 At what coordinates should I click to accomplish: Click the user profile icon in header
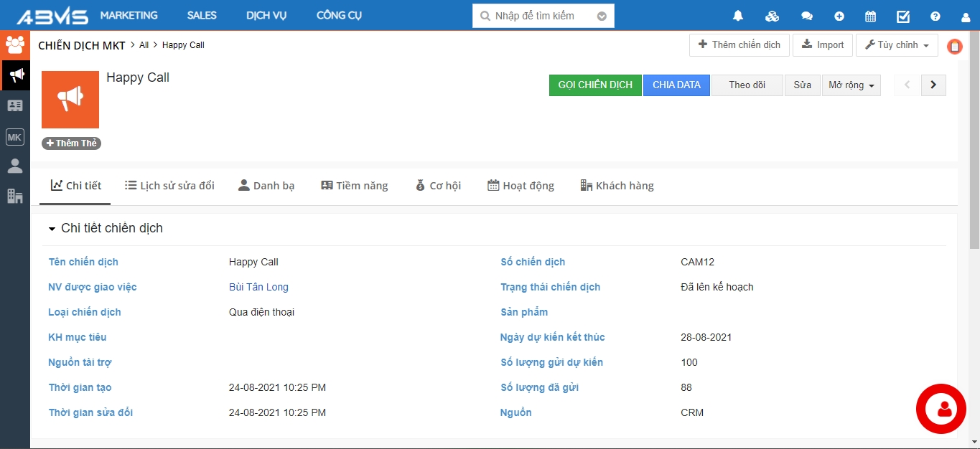pos(966,16)
